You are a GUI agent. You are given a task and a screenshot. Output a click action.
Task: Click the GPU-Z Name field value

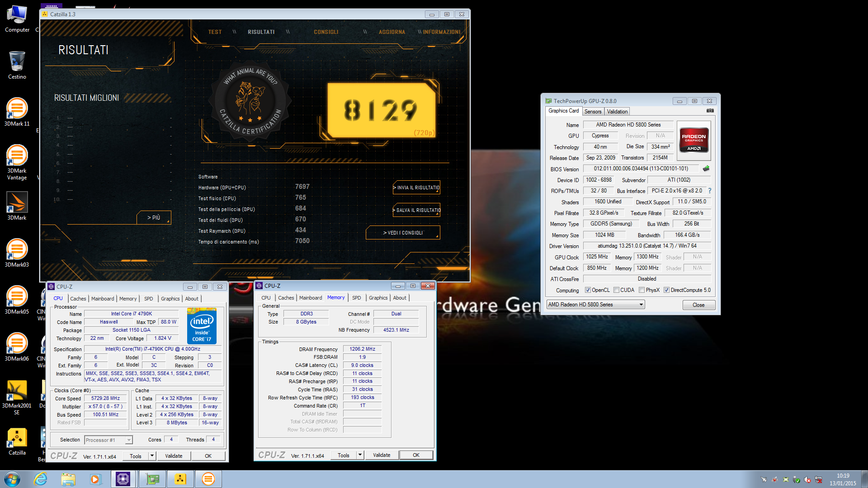[x=628, y=125]
